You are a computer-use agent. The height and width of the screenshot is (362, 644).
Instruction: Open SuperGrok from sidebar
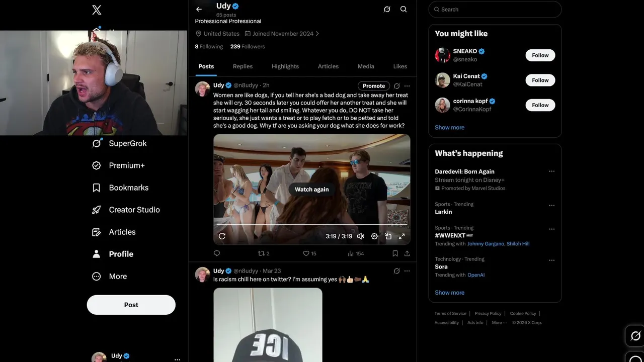[x=119, y=143]
